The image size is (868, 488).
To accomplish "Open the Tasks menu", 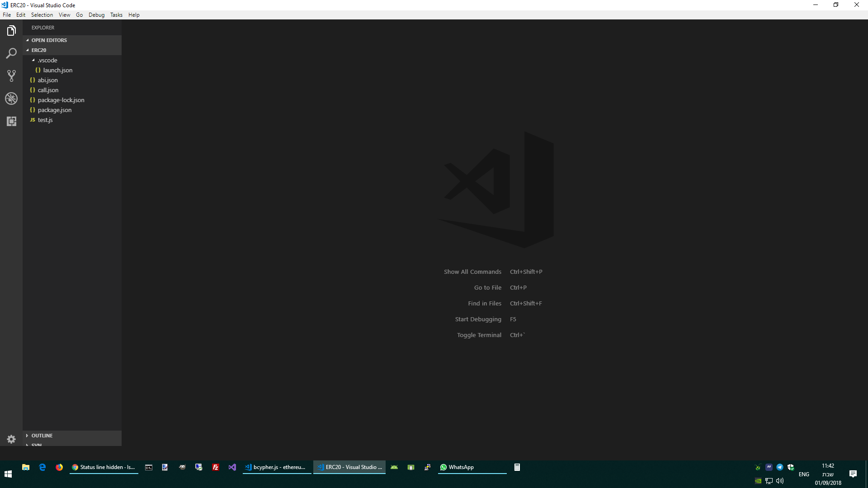I will click(116, 15).
